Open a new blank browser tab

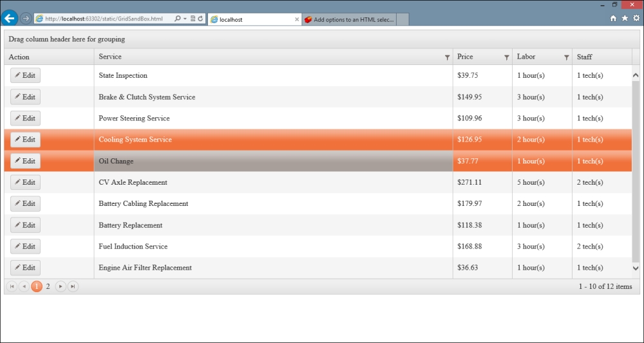click(x=403, y=19)
